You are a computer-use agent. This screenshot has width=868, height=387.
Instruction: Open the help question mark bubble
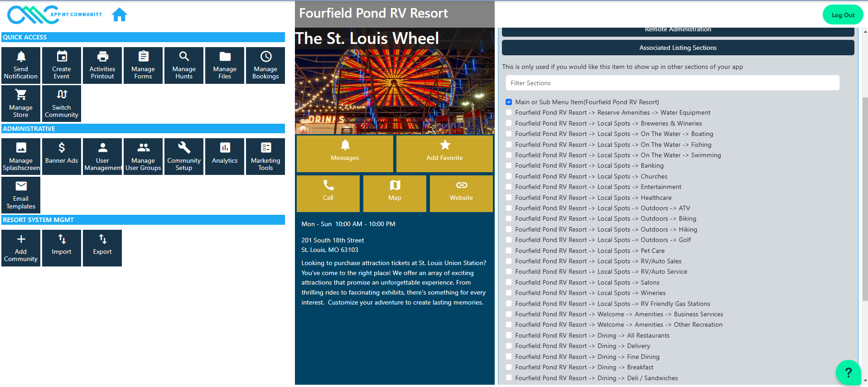click(x=848, y=372)
